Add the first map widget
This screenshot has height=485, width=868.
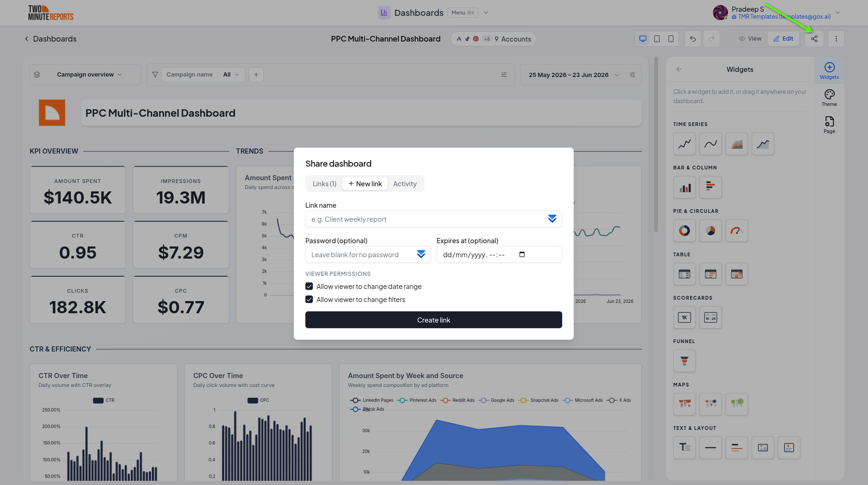click(685, 404)
